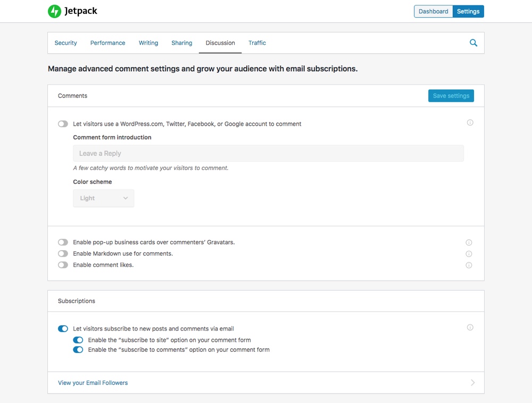Toggle the "subscribe to comments" form option

(x=78, y=350)
